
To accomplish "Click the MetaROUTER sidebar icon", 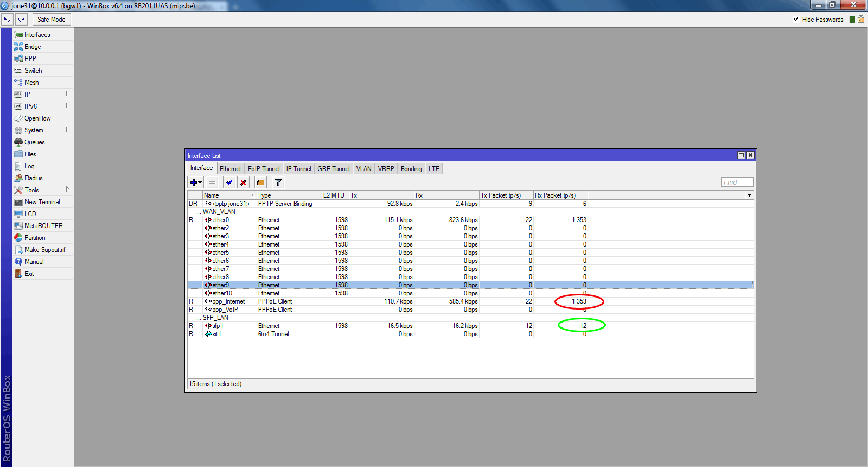I will [x=18, y=226].
